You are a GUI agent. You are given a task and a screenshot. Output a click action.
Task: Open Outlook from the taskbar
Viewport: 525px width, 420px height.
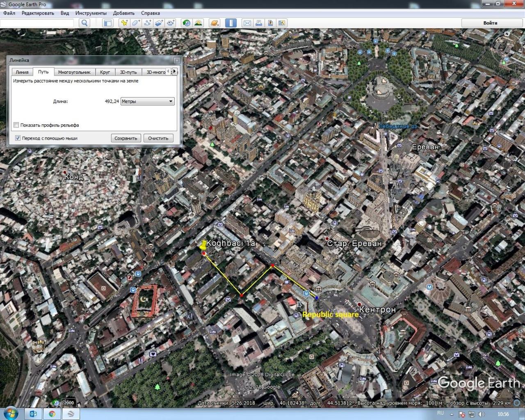click(32, 413)
